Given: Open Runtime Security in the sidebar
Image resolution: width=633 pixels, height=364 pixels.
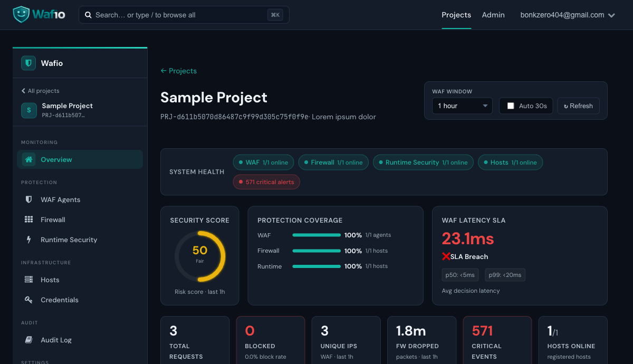Looking at the screenshot, I should coord(80,240).
